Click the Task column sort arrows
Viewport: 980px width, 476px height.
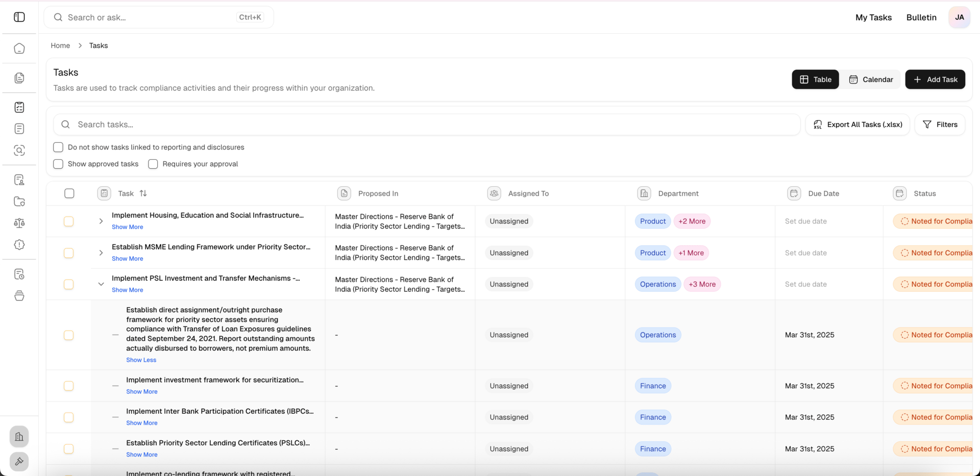pyautogui.click(x=143, y=193)
